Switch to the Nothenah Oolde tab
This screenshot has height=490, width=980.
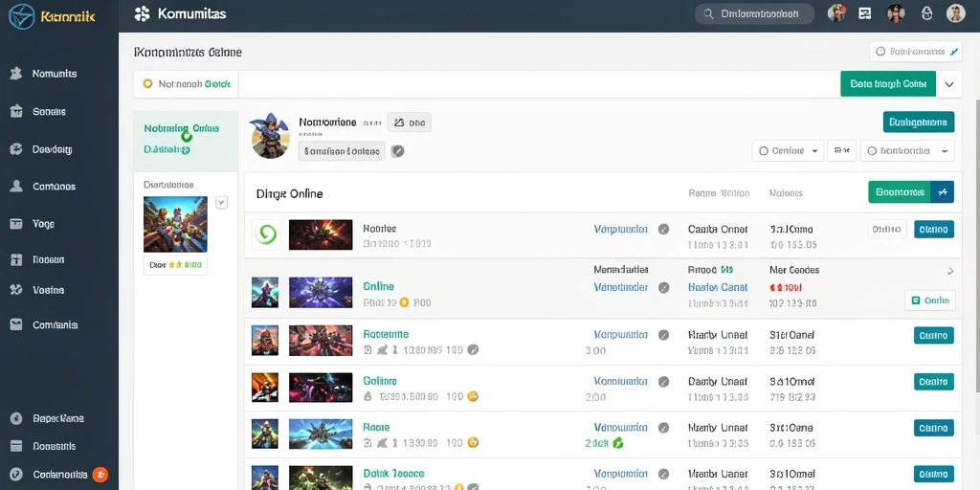(x=187, y=84)
